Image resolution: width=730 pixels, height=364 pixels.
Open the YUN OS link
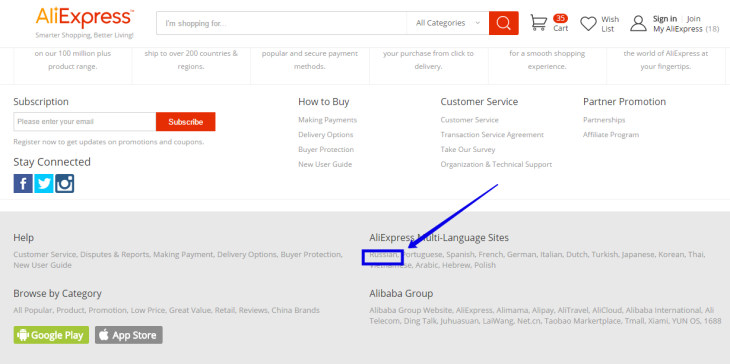point(687,321)
